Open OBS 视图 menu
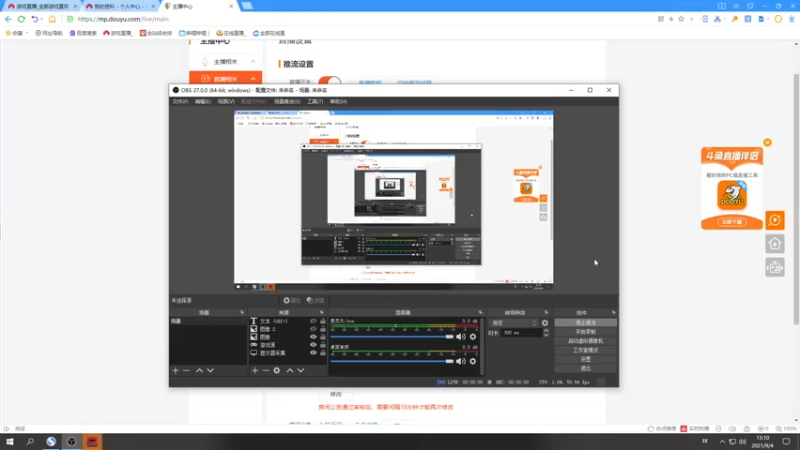Screen dimensions: 800x450 226,102
